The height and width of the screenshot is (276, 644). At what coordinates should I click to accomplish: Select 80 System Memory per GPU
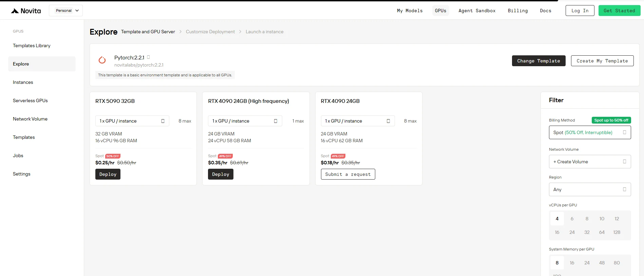pyautogui.click(x=617, y=263)
